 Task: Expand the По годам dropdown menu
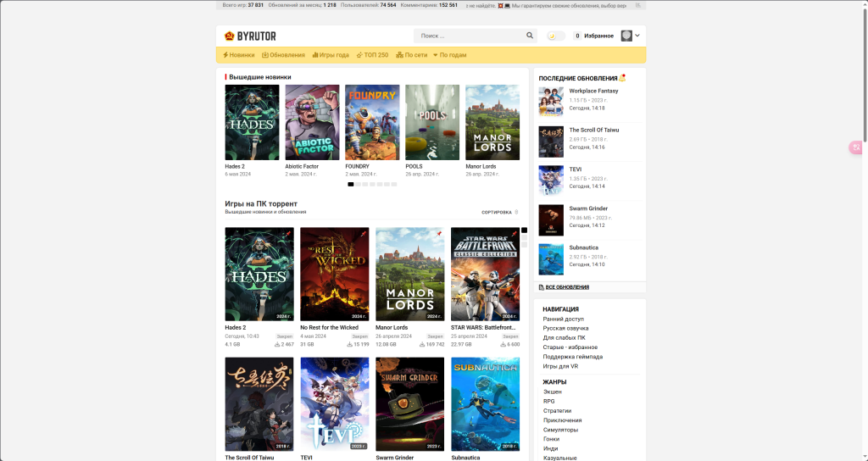449,55
